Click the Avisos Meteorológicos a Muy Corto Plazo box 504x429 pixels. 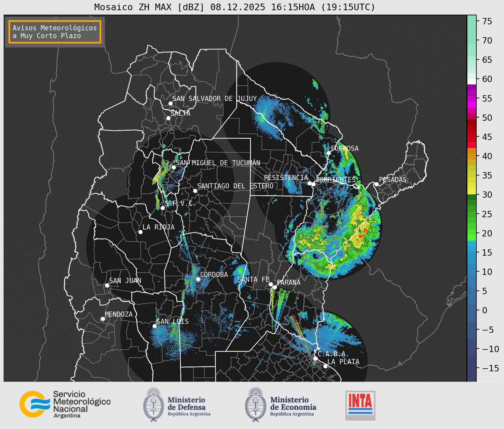pyautogui.click(x=55, y=32)
